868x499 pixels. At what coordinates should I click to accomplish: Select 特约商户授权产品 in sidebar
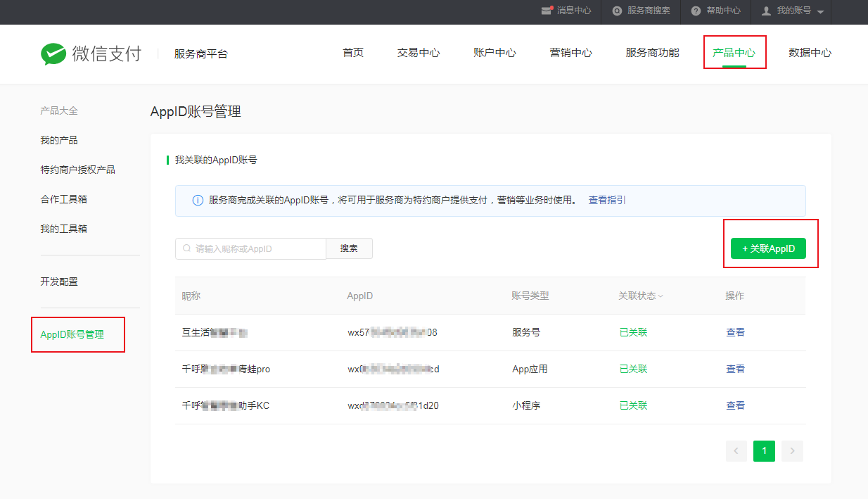point(77,170)
